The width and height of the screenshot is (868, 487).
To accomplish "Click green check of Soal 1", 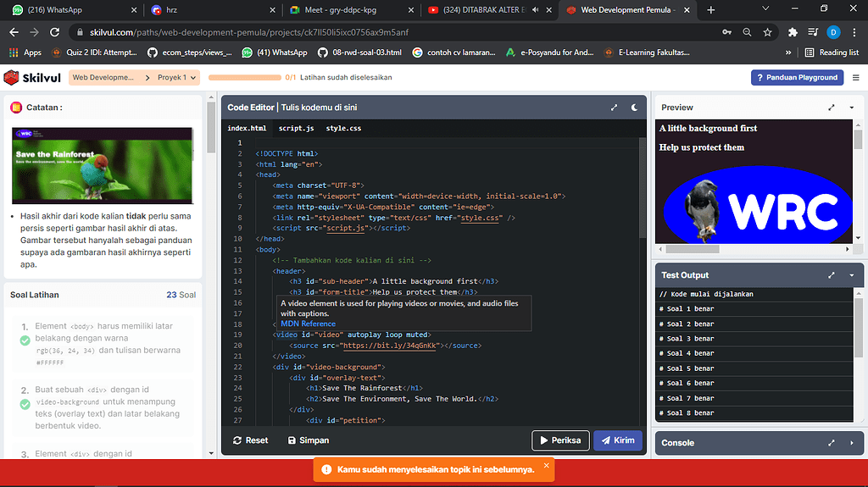I will click(25, 340).
